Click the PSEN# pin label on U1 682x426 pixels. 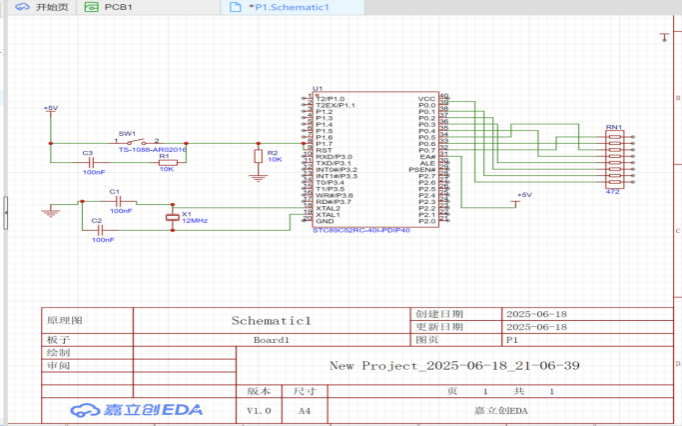[422, 170]
